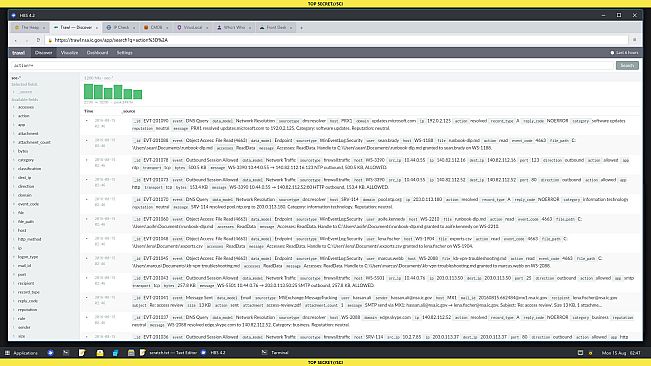Open a new browser tab
651x366 pixels.
point(301,28)
